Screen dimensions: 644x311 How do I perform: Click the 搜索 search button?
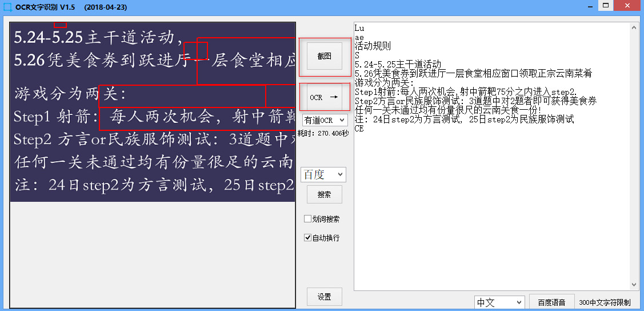click(x=325, y=194)
